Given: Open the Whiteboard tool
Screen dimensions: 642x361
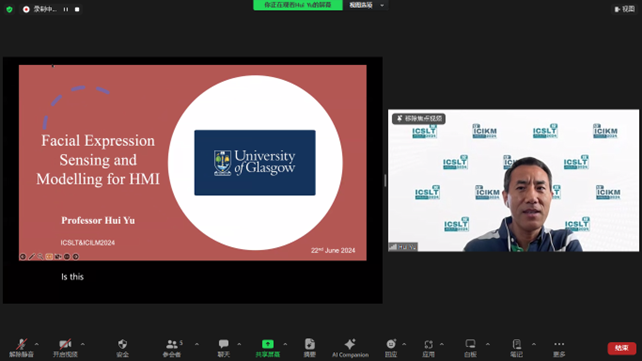Looking at the screenshot, I should pos(470,348).
